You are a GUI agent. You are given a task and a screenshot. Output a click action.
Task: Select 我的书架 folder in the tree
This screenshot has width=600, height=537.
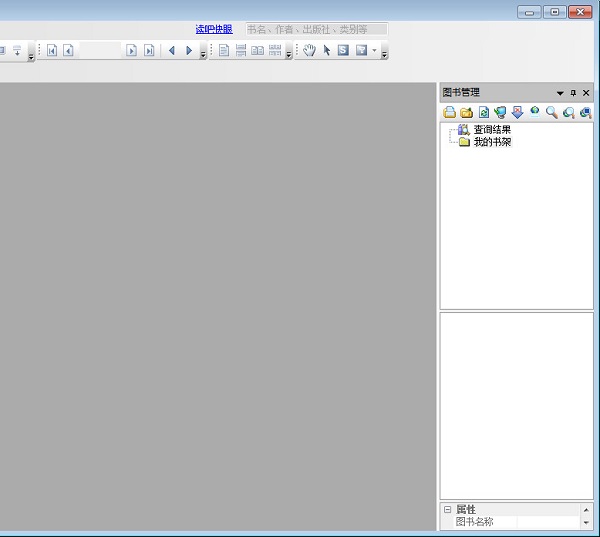pos(491,142)
